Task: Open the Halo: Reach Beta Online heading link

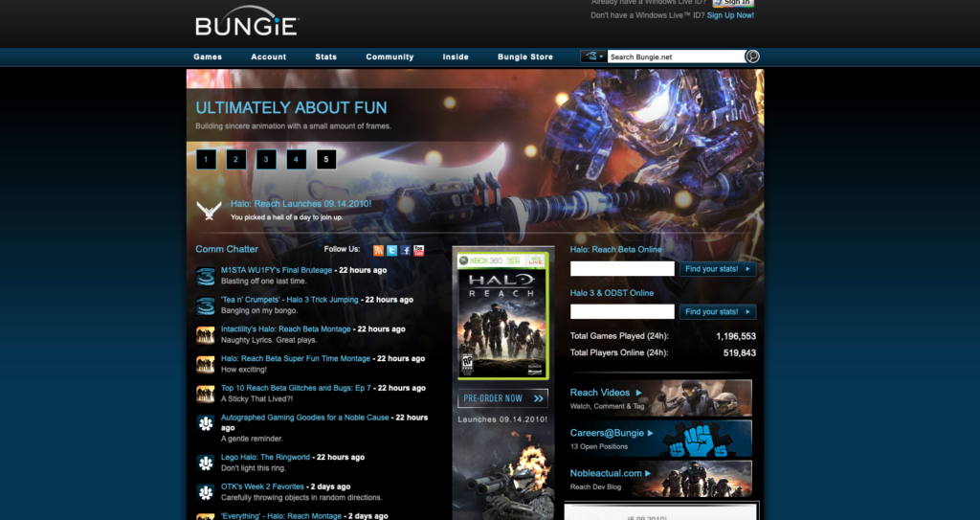Action: tap(615, 250)
